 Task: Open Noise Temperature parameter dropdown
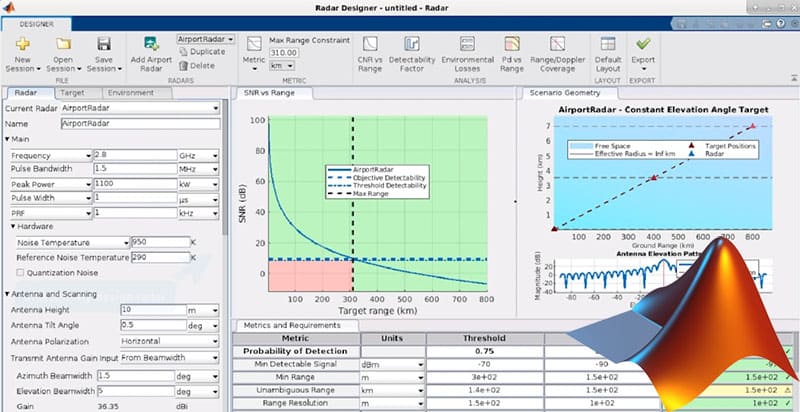(x=73, y=243)
